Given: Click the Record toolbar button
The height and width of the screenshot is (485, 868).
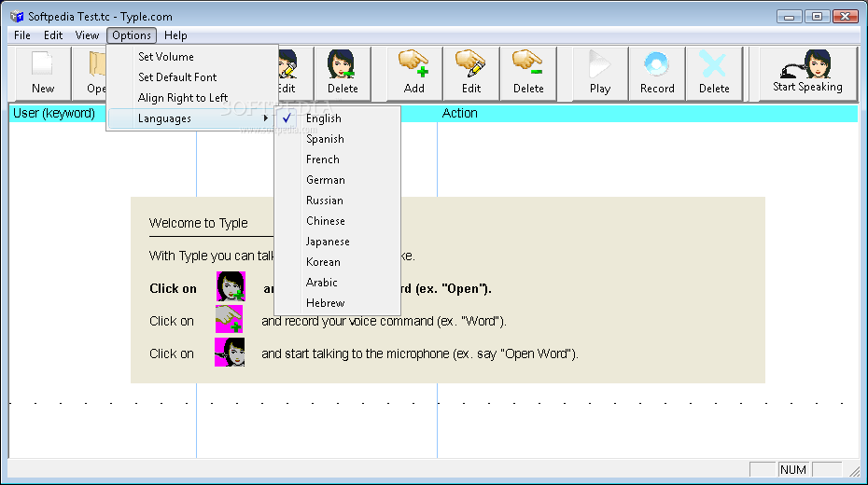Looking at the screenshot, I should [x=657, y=73].
